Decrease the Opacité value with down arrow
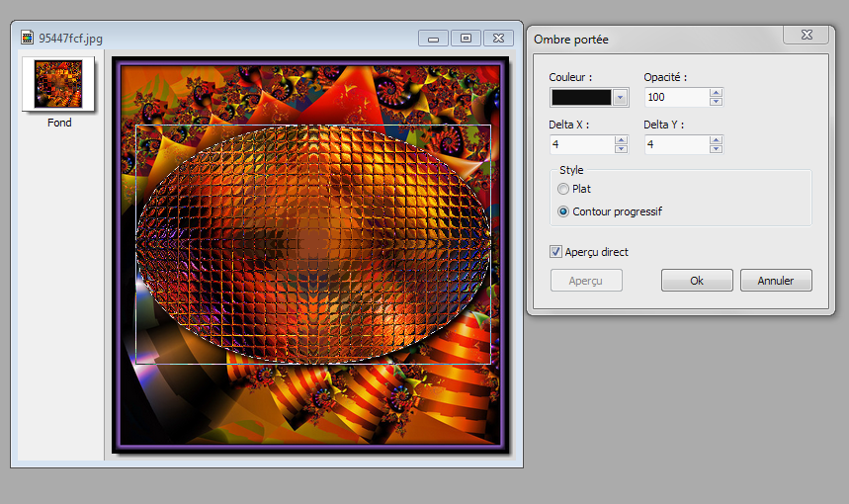The width and height of the screenshot is (849, 504). point(716,101)
